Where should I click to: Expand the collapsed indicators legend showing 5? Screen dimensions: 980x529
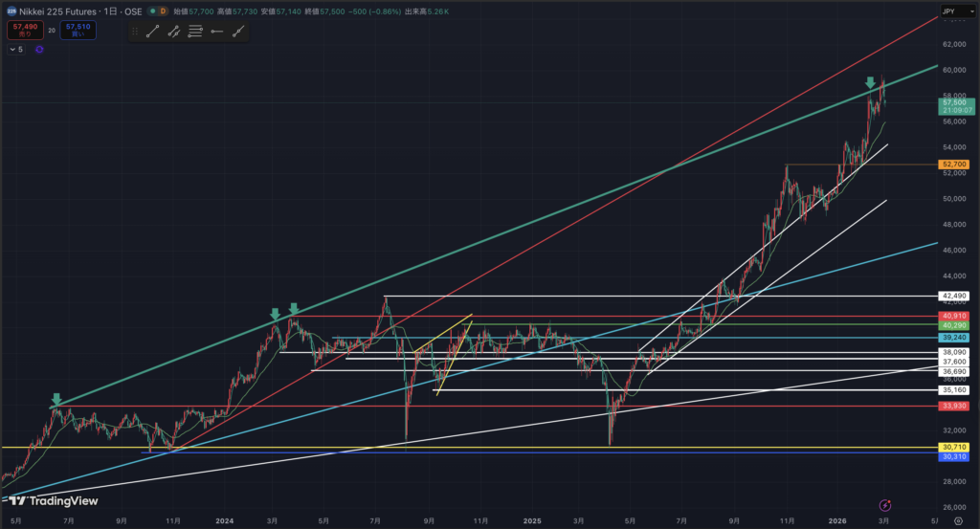tap(16, 49)
